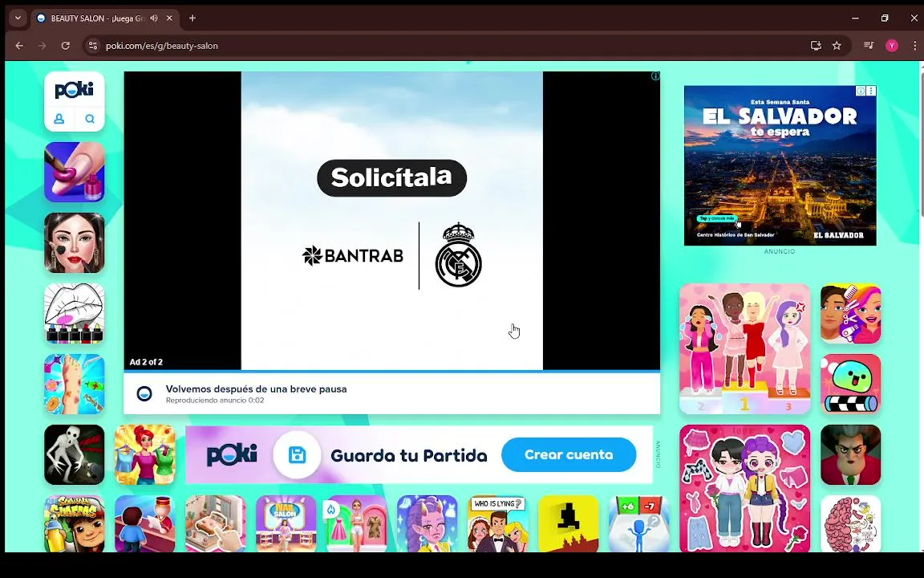View site information icon in address bar

click(x=92, y=46)
